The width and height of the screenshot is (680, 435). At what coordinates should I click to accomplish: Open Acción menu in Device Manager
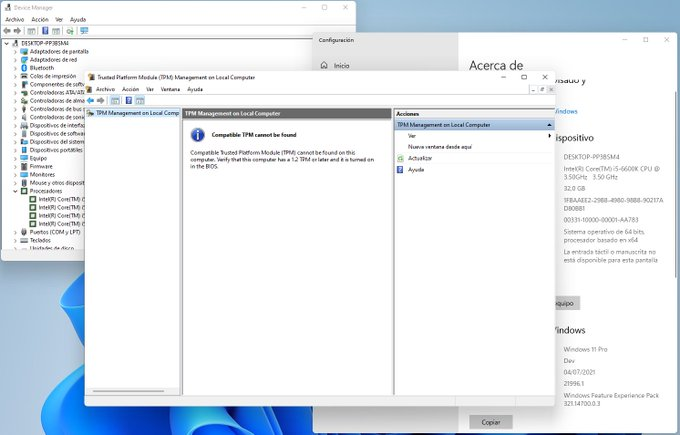(x=40, y=20)
